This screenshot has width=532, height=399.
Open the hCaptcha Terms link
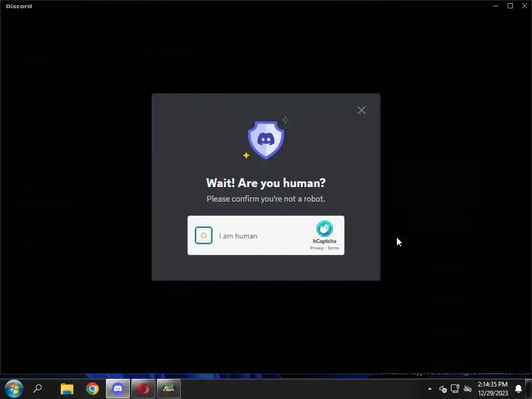[x=333, y=248]
